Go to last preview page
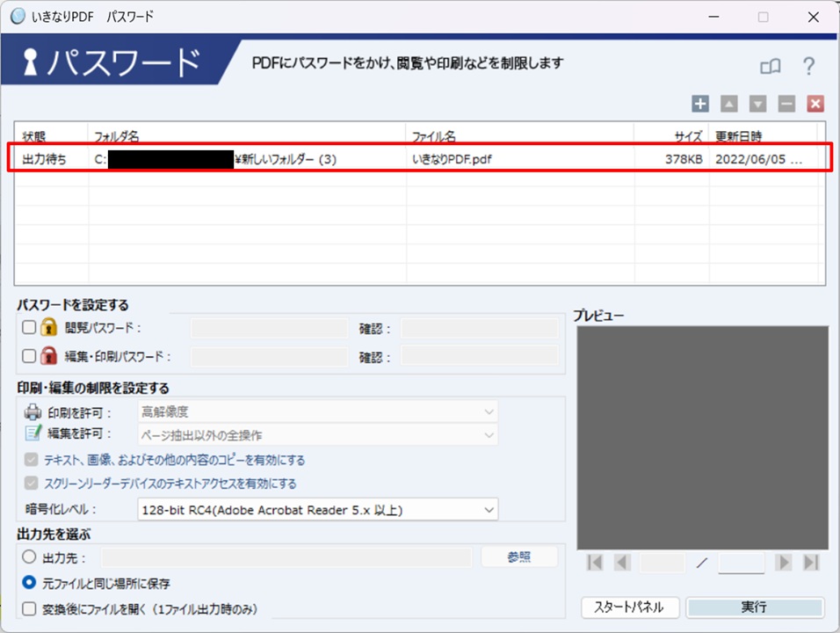Image resolution: width=840 pixels, height=633 pixels. pyautogui.click(x=811, y=563)
